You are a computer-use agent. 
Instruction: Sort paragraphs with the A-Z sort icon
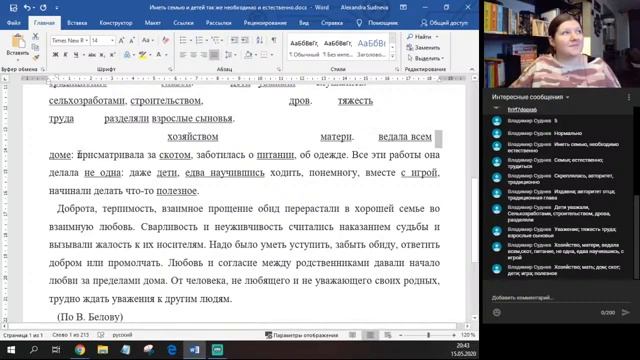[x=260, y=40]
